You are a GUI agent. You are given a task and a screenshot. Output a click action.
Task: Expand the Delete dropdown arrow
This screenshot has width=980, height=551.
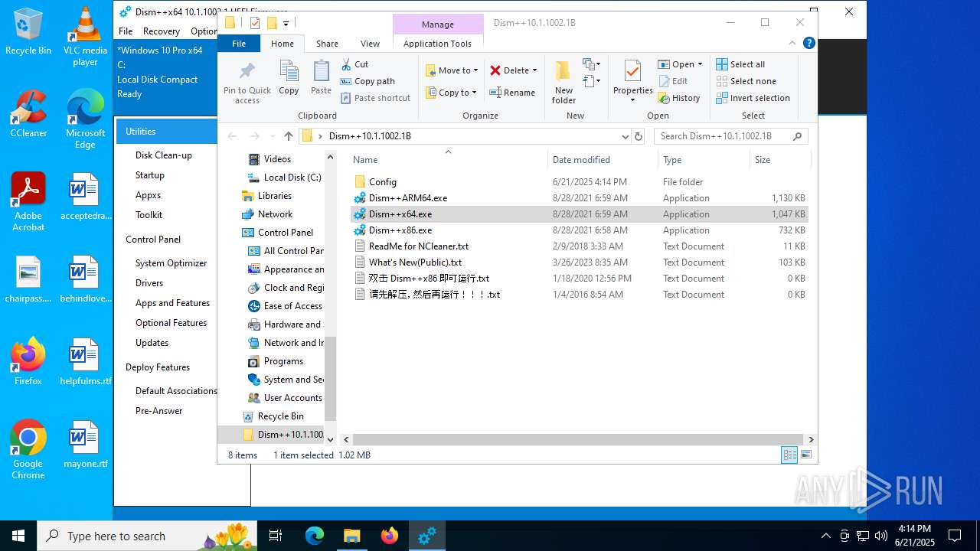pos(534,70)
